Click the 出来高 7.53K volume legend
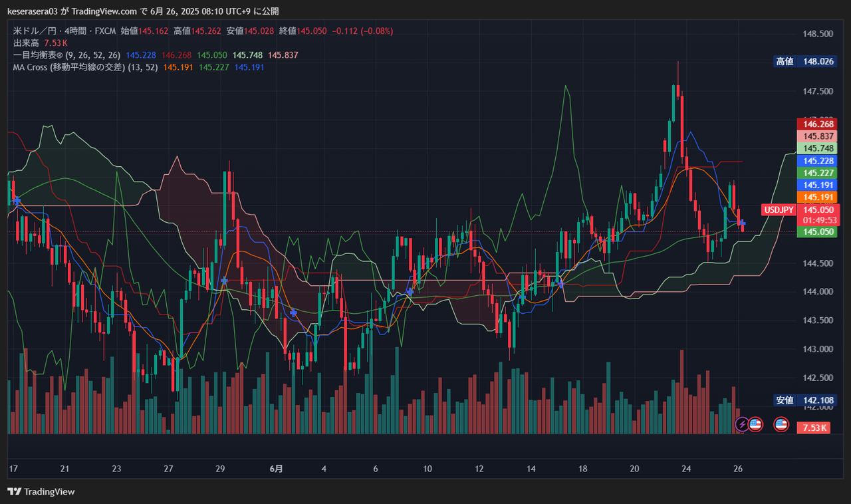 pos(39,43)
